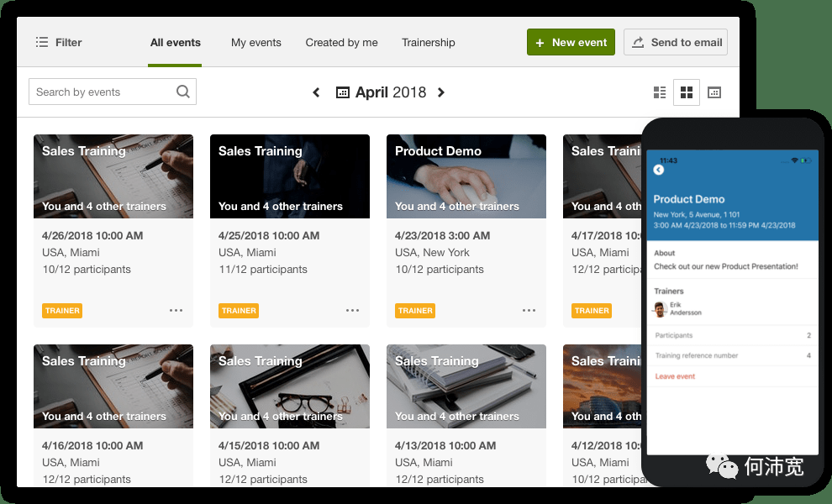Select the My events tab
Image resolution: width=832 pixels, height=504 pixels.
[255, 43]
